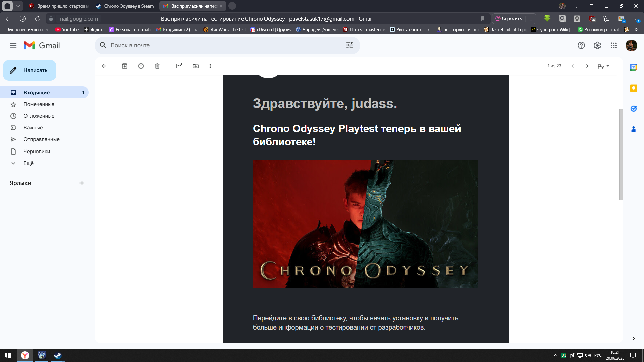Open Google Keep side panel icon

[633, 88]
